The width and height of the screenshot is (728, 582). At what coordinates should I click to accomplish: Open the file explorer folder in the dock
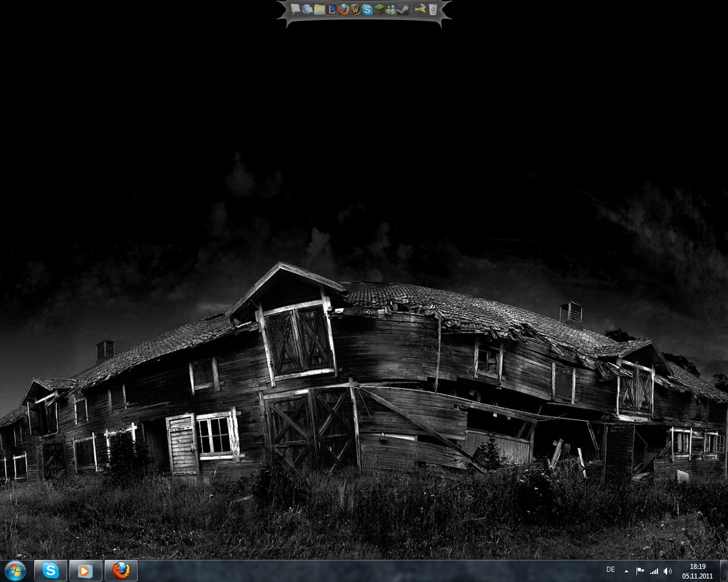tap(319, 9)
